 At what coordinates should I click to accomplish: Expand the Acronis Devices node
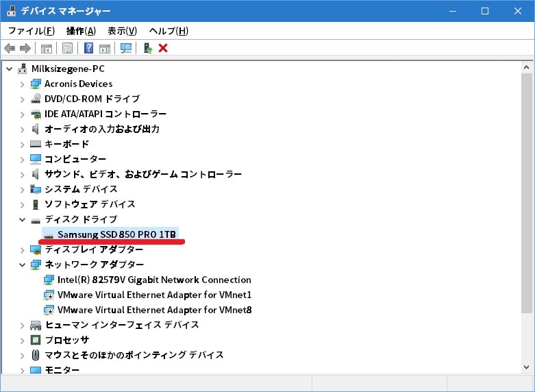click(22, 84)
